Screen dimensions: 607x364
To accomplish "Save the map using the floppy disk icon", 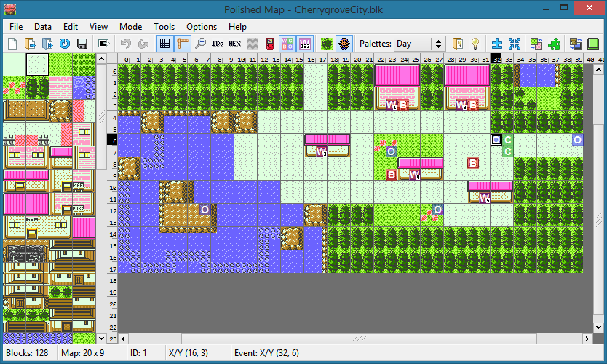I will tap(82, 44).
